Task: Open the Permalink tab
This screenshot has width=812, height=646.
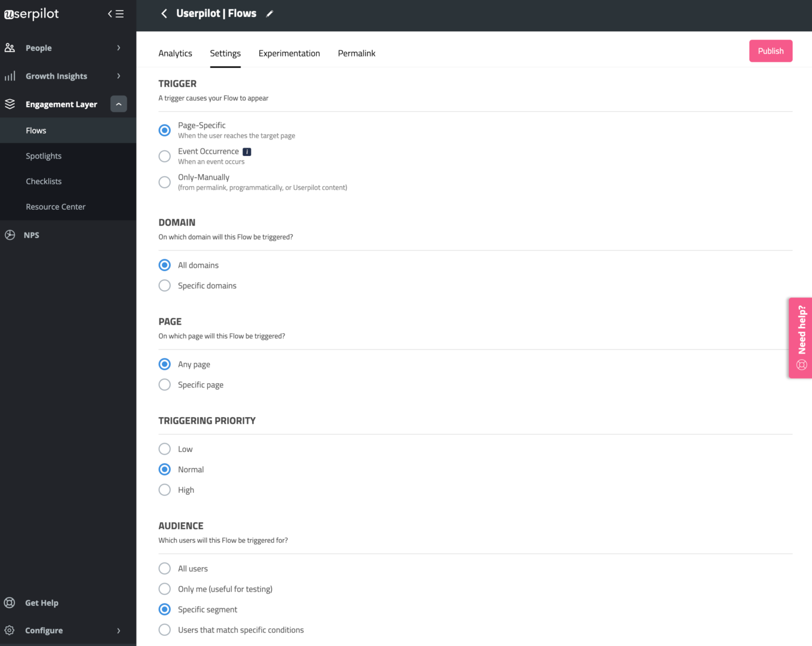Action: 356,53
